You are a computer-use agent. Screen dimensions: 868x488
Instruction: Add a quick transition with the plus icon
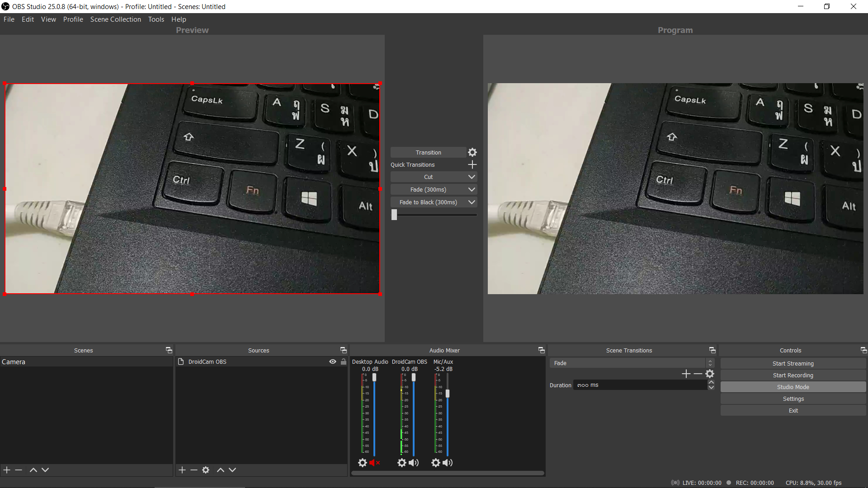[472, 164]
